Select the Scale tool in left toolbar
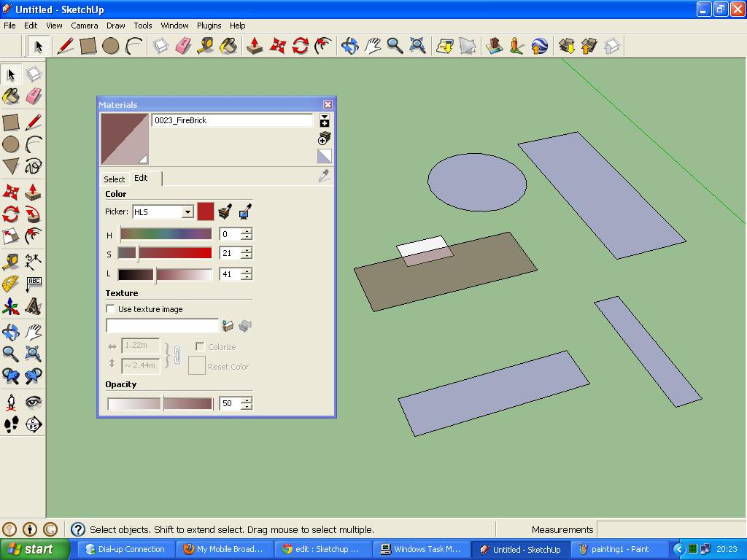The image size is (747, 560). coord(11,236)
